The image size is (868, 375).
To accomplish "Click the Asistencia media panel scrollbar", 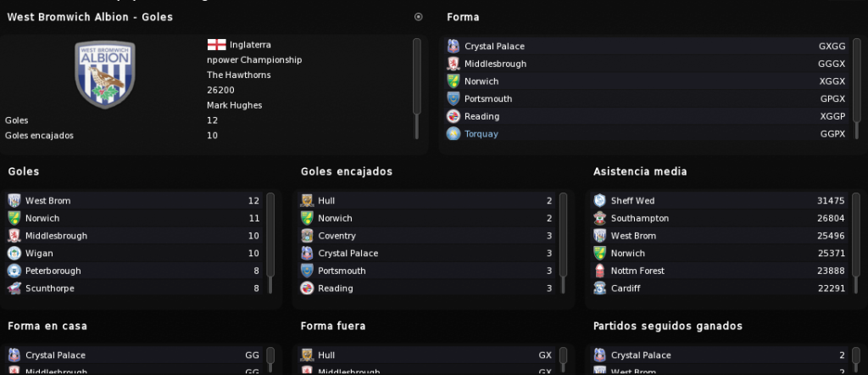I will click(856, 243).
